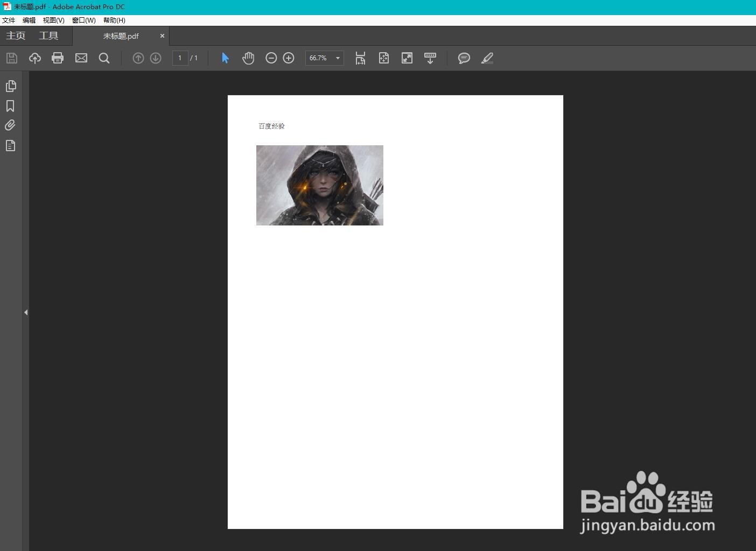Enter full screen mode icon
Viewport: 756px width, 551px height.
click(x=407, y=58)
